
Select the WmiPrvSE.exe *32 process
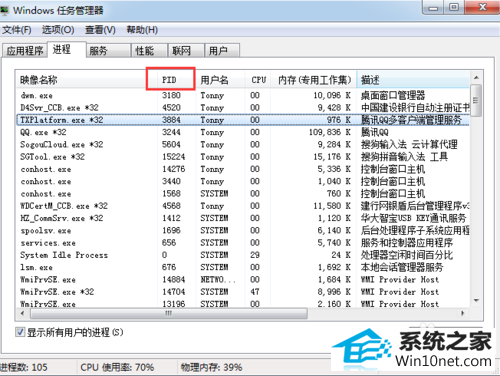pyautogui.click(x=243, y=292)
